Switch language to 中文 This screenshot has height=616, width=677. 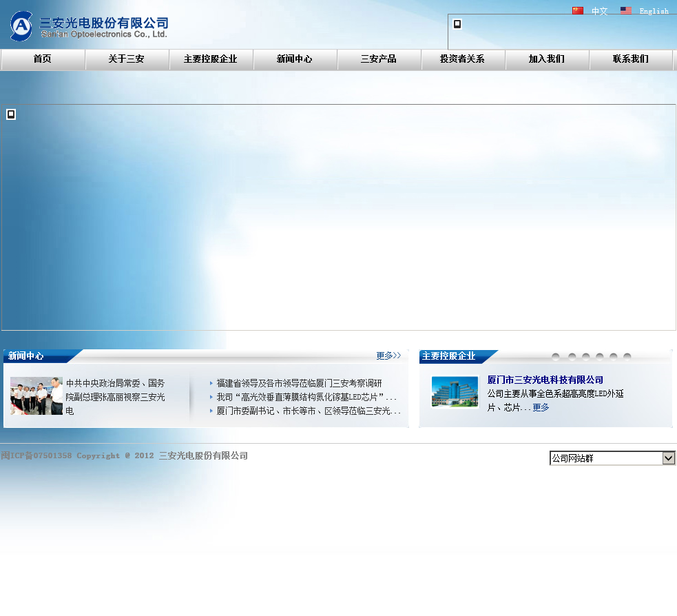point(599,11)
